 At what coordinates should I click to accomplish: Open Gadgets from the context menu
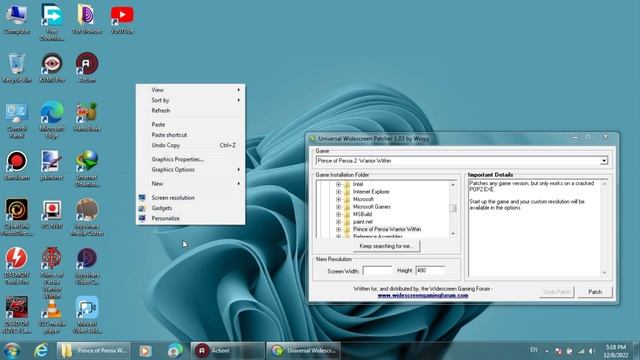[191, 208]
